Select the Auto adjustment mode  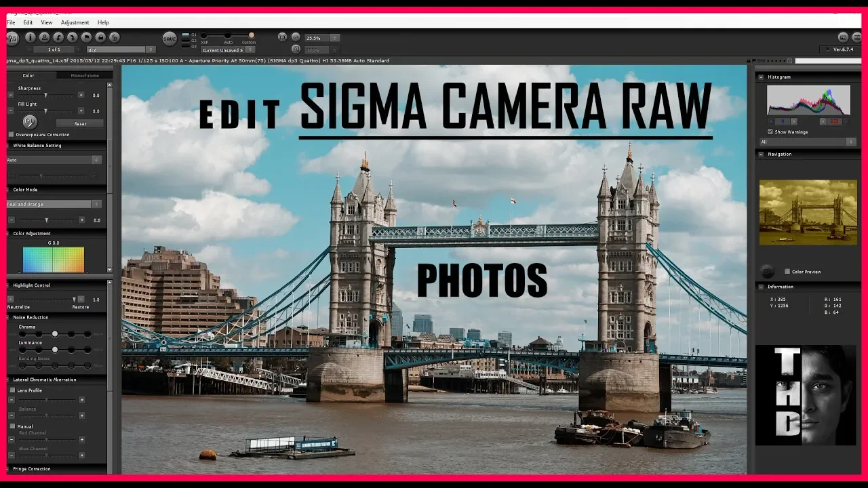tap(228, 35)
